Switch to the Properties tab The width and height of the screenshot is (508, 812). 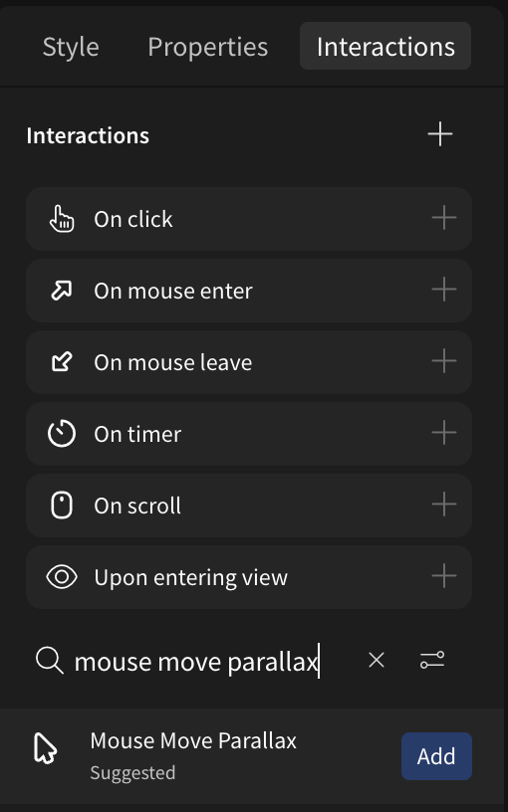(207, 47)
